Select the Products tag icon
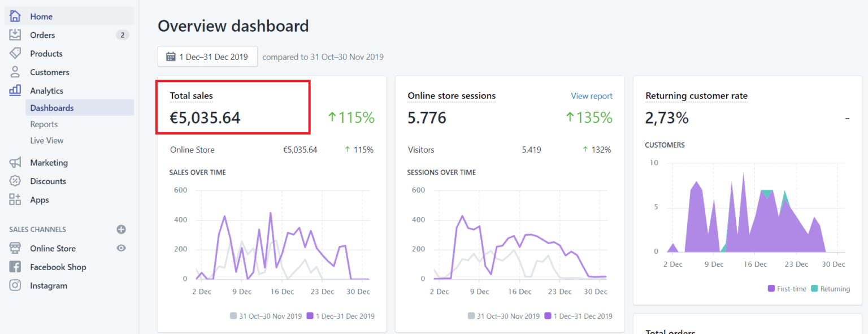This screenshot has width=868, height=334. pyautogui.click(x=15, y=53)
